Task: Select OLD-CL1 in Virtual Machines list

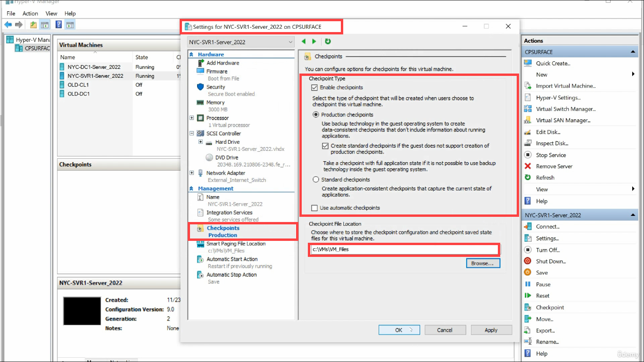Action: tap(78, 85)
